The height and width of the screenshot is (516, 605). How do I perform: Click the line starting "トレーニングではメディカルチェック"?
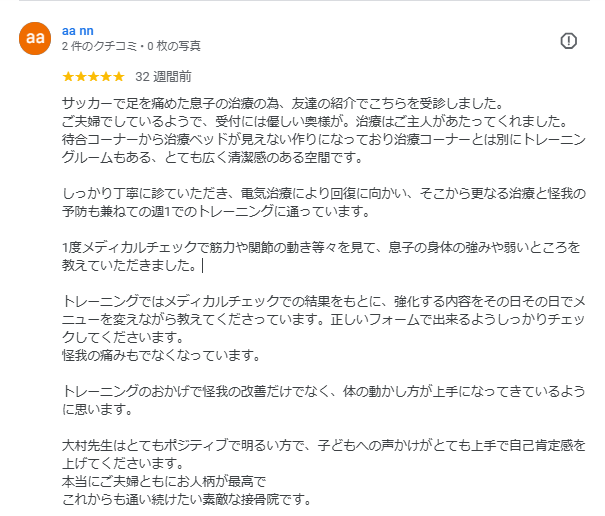coord(322,300)
